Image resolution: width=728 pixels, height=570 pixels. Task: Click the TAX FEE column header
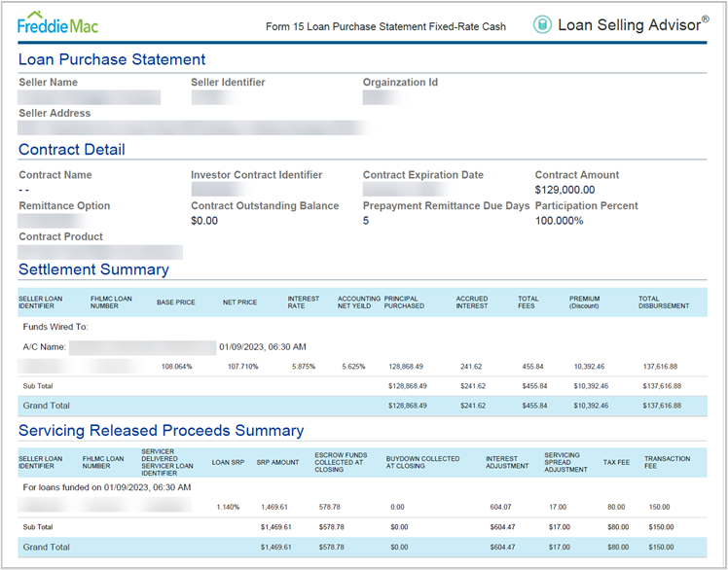pos(617,462)
